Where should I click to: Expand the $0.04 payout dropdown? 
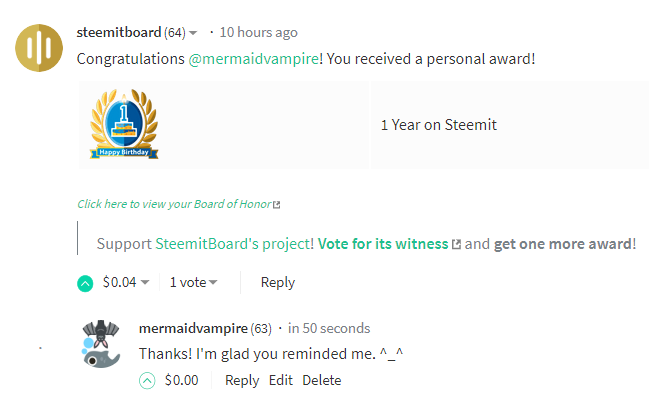coord(145,283)
